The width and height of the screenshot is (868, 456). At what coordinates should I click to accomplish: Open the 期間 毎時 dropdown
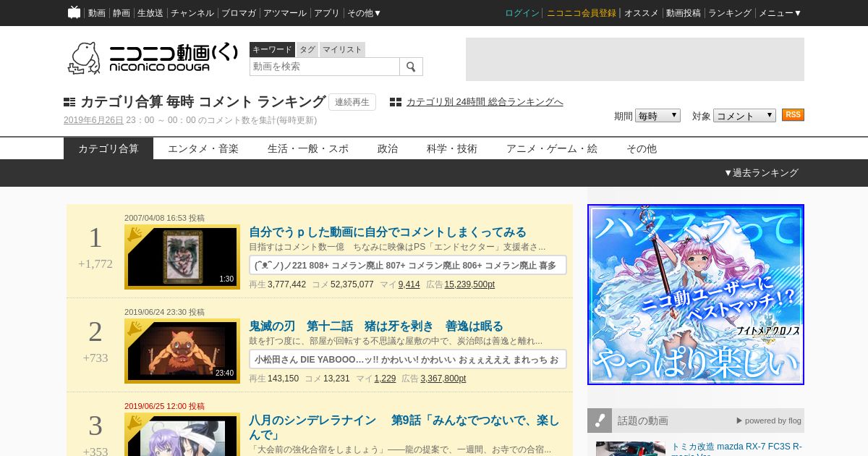pos(658,115)
